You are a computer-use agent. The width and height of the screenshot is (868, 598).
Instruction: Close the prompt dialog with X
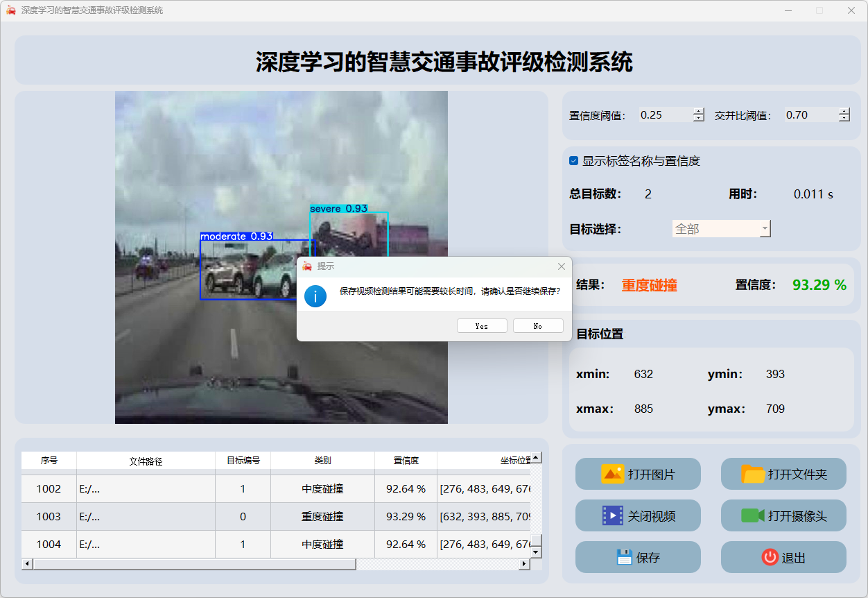tap(562, 266)
